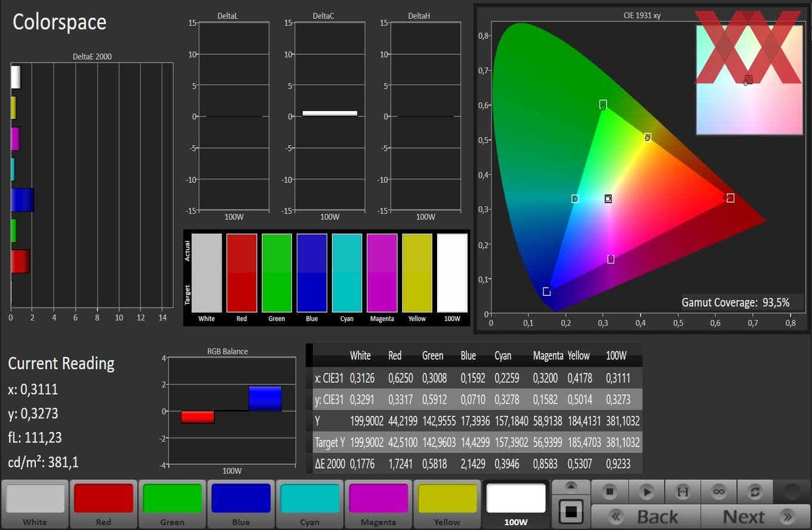The height and width of the screenshot is (530, 812).
Task: Click the red bar in RGB Balance
Action: pos(198,417)
